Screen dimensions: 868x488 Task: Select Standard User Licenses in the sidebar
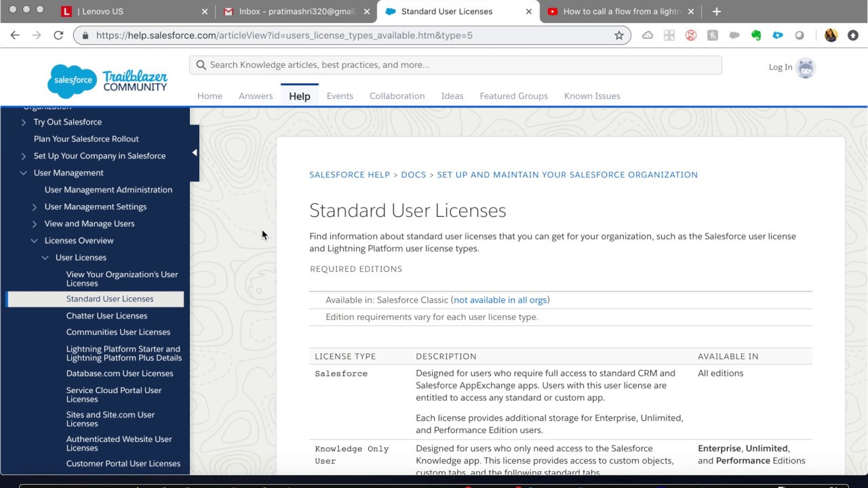pyautogui.click(x=110, y=299)
